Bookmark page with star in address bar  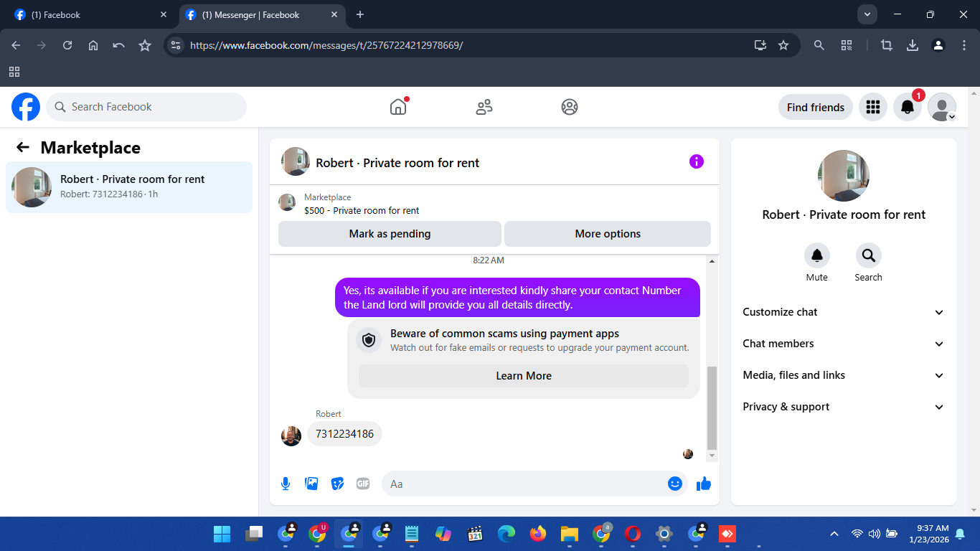coord(783,45)
